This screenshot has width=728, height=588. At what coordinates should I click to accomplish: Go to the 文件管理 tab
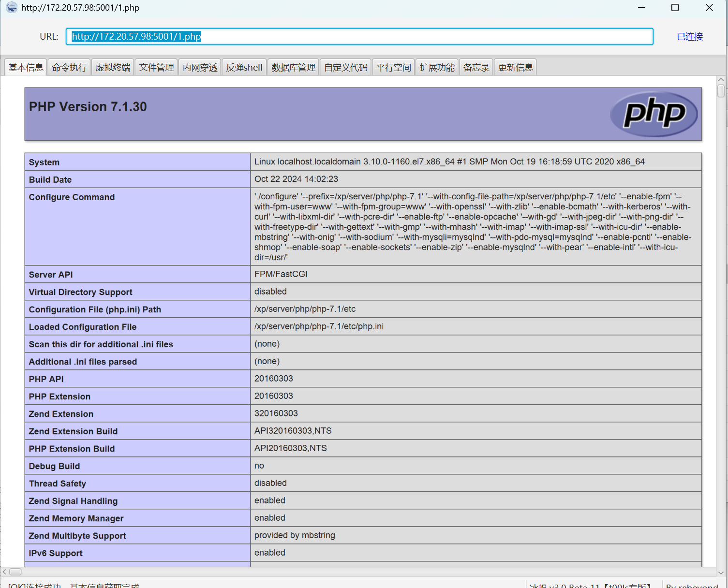[157, 67]
